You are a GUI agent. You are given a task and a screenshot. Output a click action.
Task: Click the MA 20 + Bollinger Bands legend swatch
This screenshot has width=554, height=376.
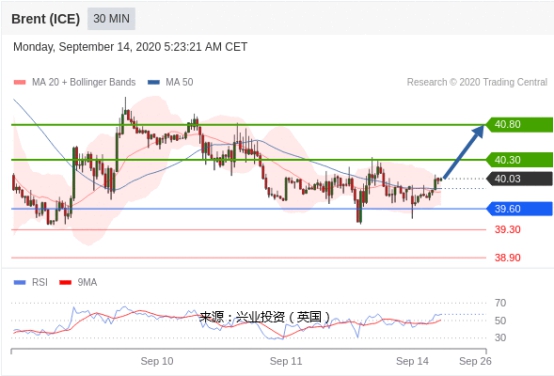coord(20,82)
